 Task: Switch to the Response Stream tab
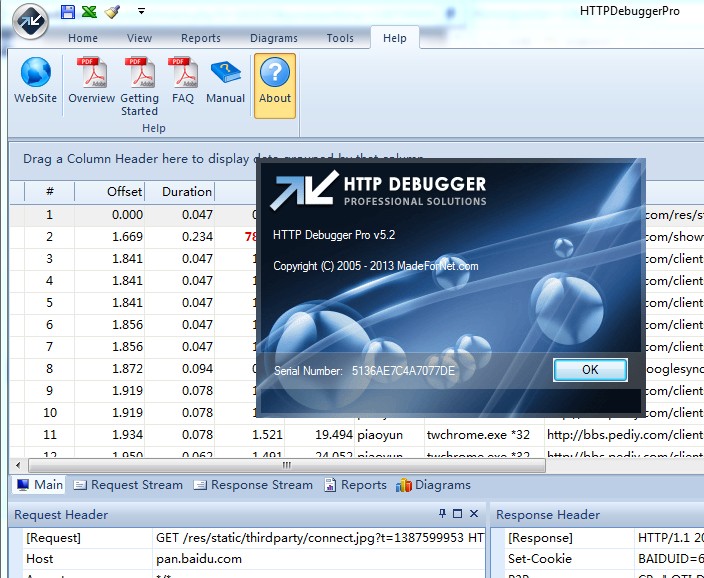[x=253, y=485]
